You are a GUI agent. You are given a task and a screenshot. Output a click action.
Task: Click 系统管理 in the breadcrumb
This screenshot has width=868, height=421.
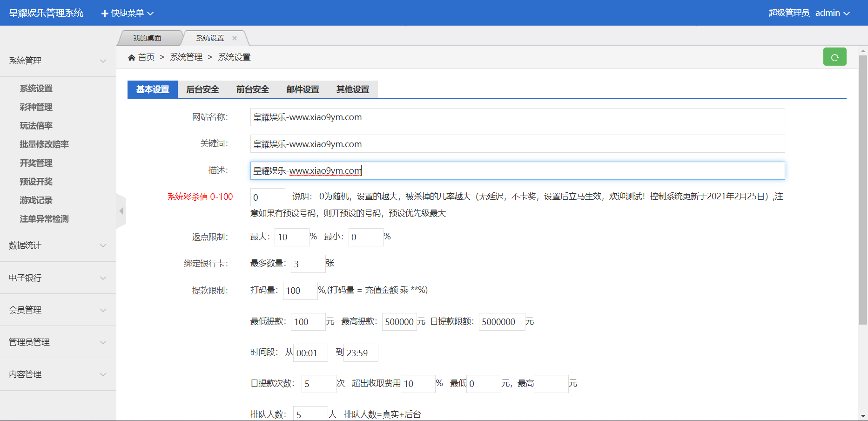click(186, 57)
